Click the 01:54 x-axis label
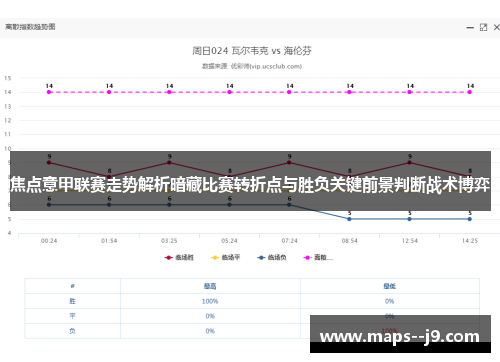The height and width of the screenshot is (362, 500). tap(109, 241)
